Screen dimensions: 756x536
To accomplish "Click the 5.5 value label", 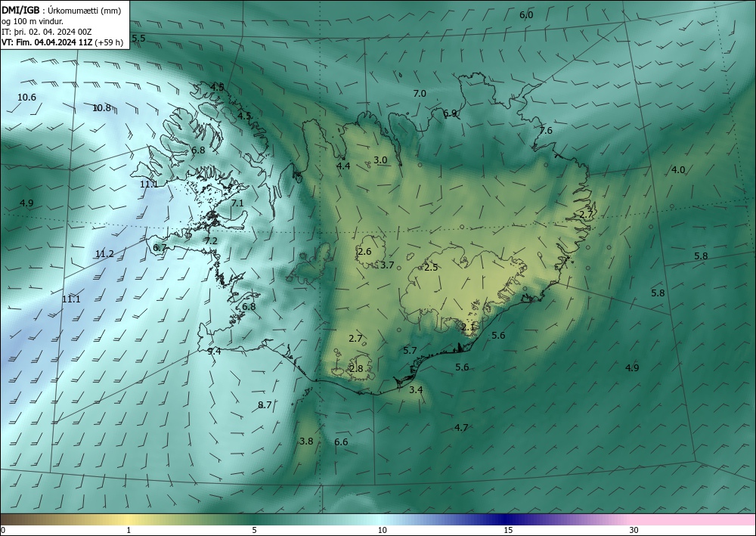I will point(139,38).
